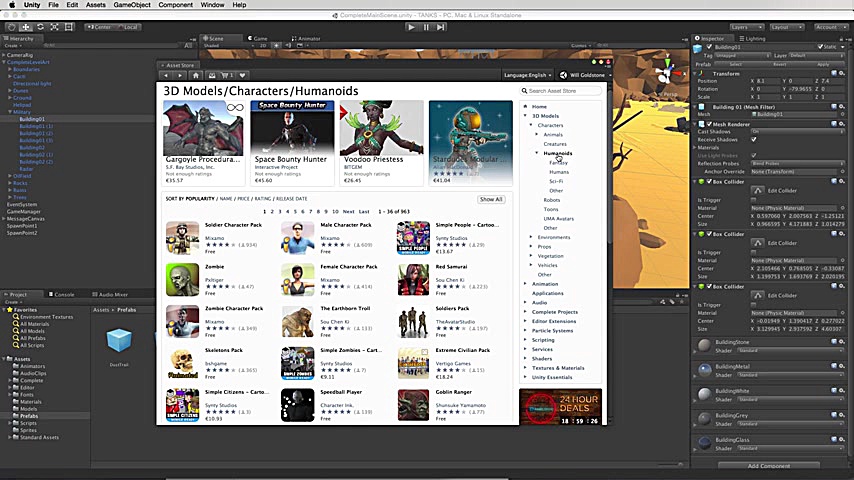Open the Window menu
The height and width of the screenshot is (480, 854).
click(x=212, y=5)
